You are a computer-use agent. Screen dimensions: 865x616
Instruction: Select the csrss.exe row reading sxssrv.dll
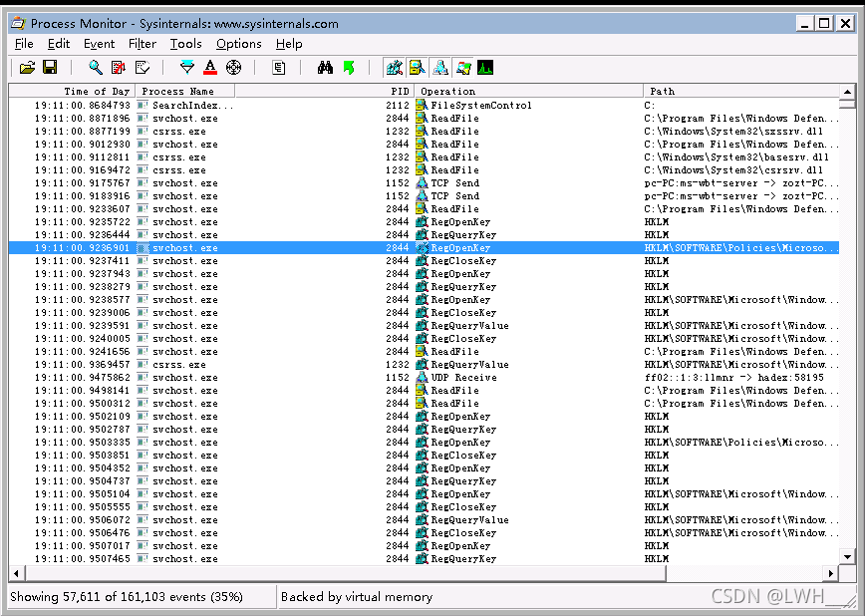point(424,131)
